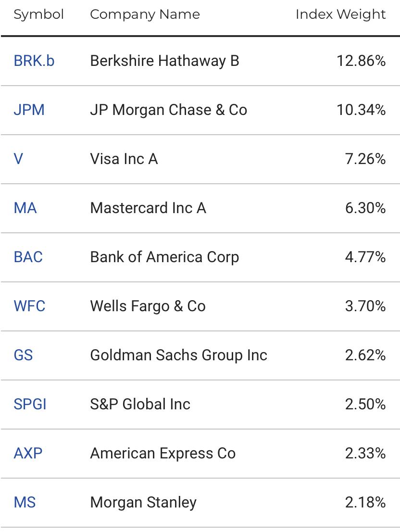The height and width of the screenshot is (532, 400).
Task: Click the American Express Co name
Action: (162, 453)
